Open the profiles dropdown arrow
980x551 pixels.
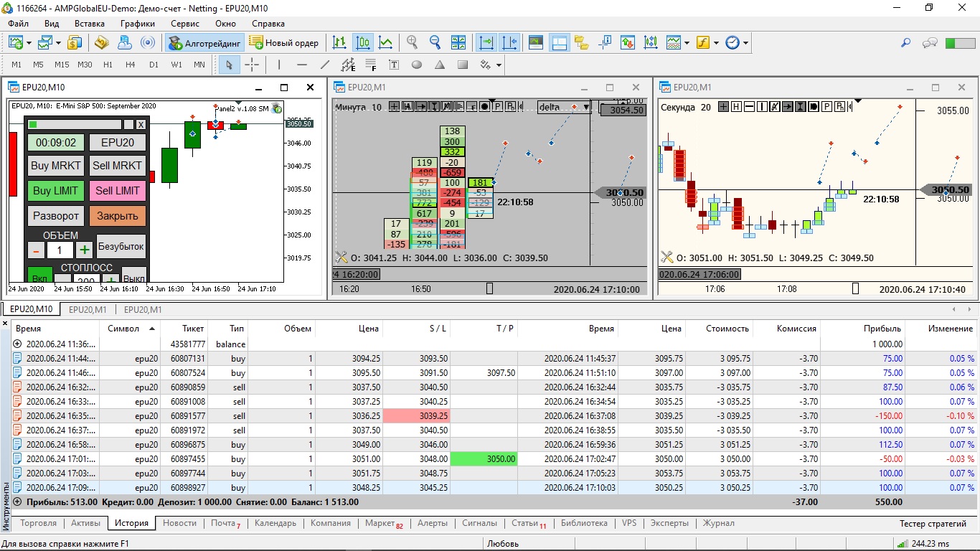click(58, 43)
